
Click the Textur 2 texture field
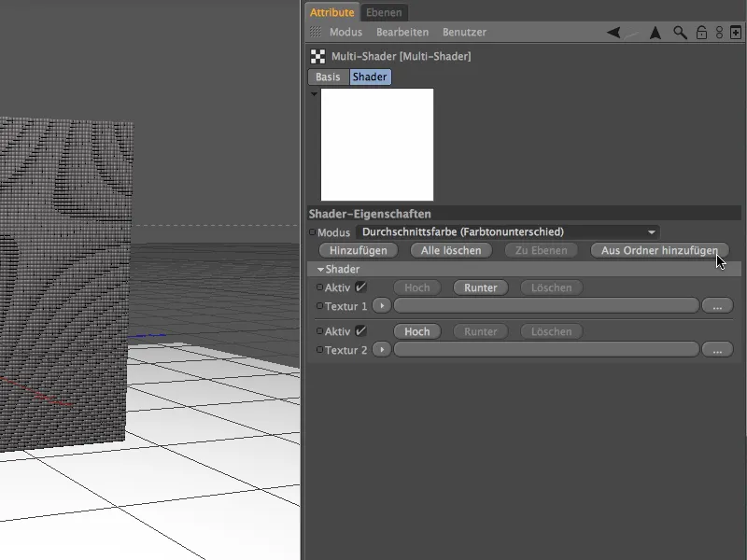coord(546,349)
